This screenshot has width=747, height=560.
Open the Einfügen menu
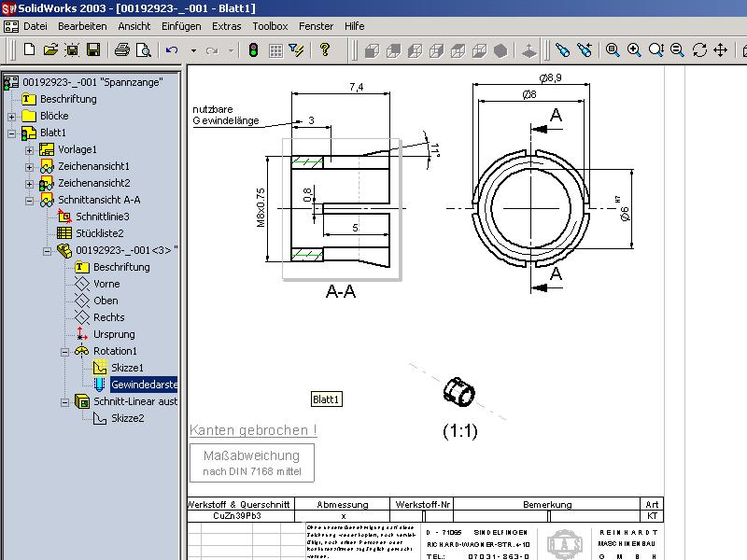tap(180, 26)
